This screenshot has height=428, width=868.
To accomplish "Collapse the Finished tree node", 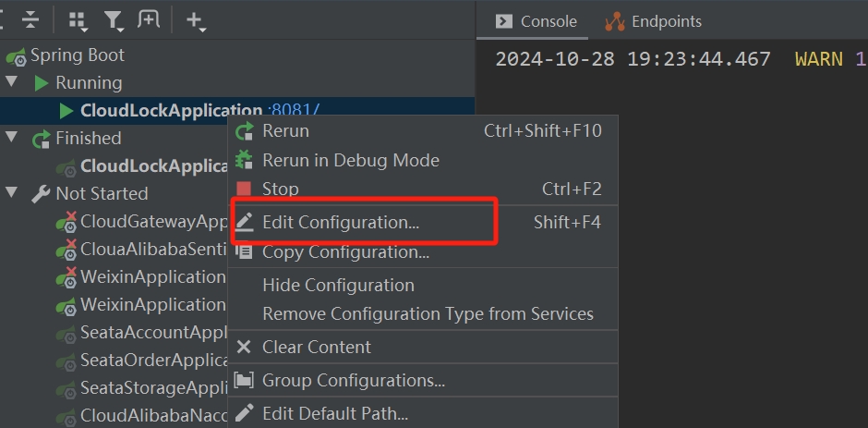I will 11,138.
